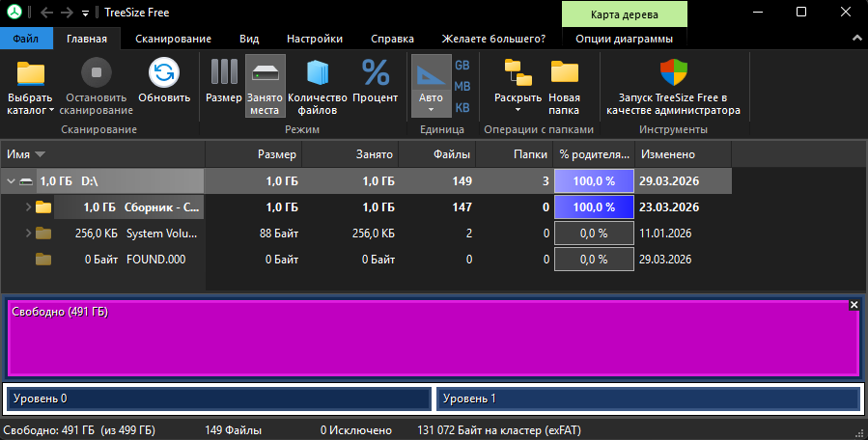This screenshot has height=440, width=868.
Task: Sort by the % родителя column header
Action: pos(594,154)
